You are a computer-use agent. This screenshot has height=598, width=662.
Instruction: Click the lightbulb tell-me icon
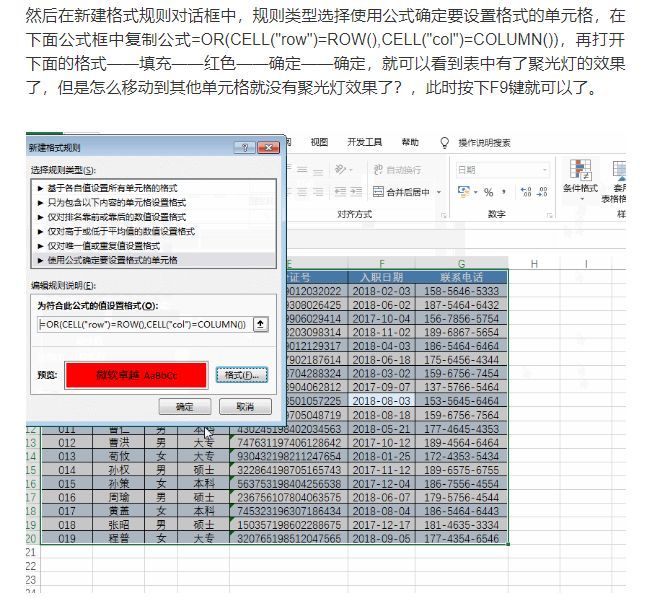(x=445, y=143)
